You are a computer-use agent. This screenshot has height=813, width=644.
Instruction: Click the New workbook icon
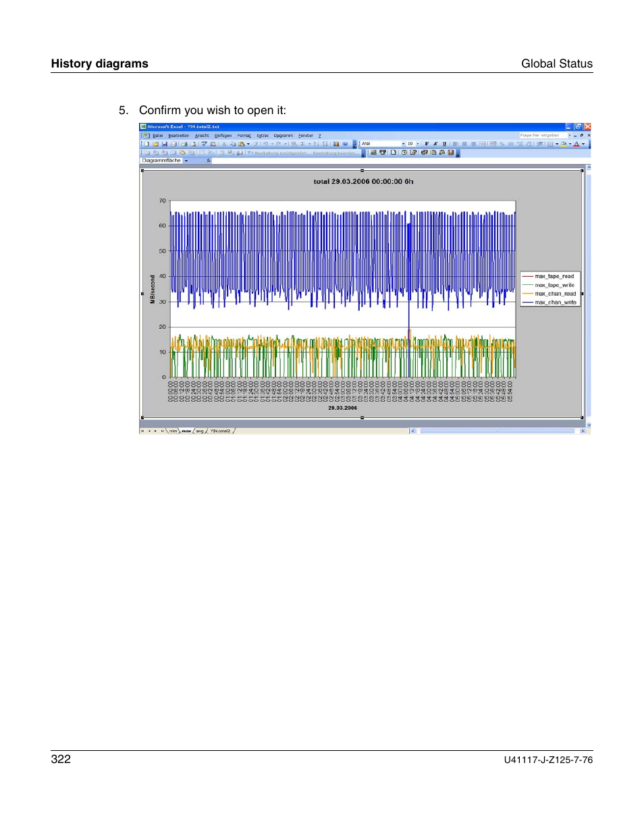(146, 144)
